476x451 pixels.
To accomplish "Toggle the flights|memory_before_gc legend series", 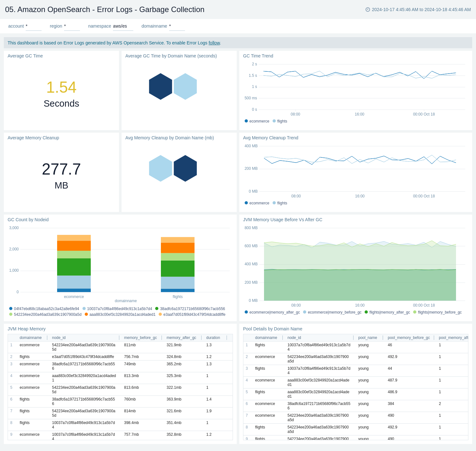I will 437,312.
